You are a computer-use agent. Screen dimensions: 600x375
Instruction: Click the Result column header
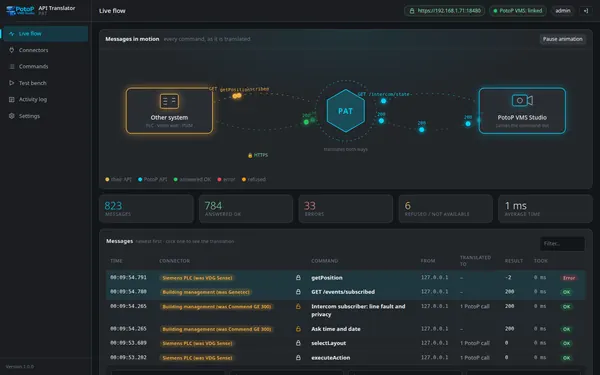[x=514, y=261]
